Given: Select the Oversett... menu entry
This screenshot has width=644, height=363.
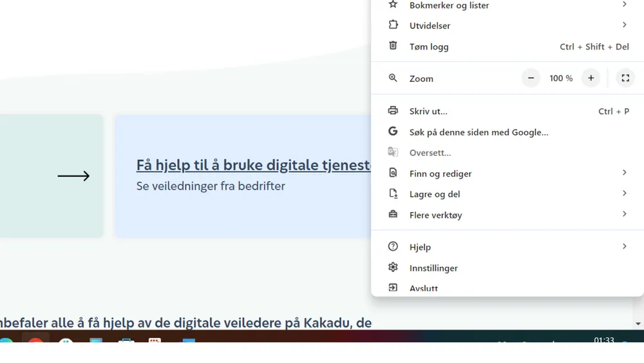Looking at the screenshot, I should coord(430,153).
